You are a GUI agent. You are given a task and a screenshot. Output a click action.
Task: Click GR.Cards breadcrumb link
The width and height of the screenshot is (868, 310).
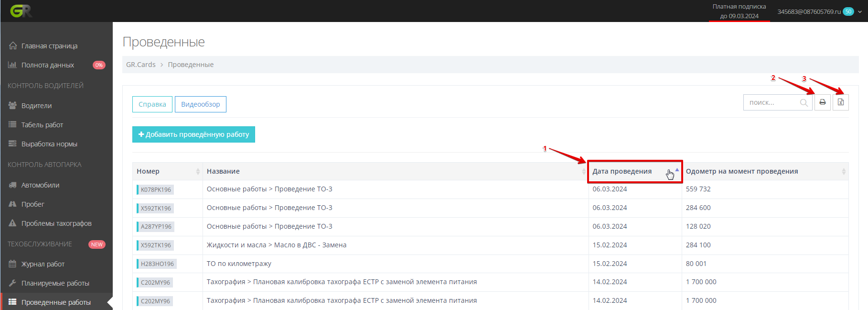tap(141, 65)
